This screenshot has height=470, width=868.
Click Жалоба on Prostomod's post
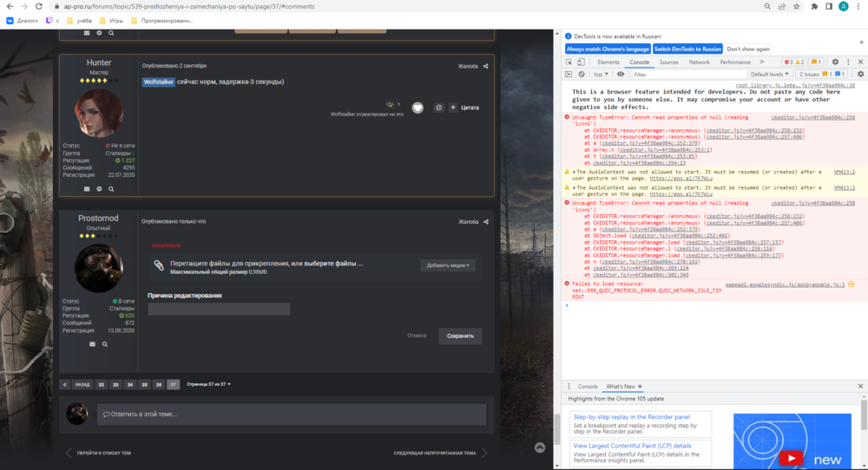click(469, 222)
